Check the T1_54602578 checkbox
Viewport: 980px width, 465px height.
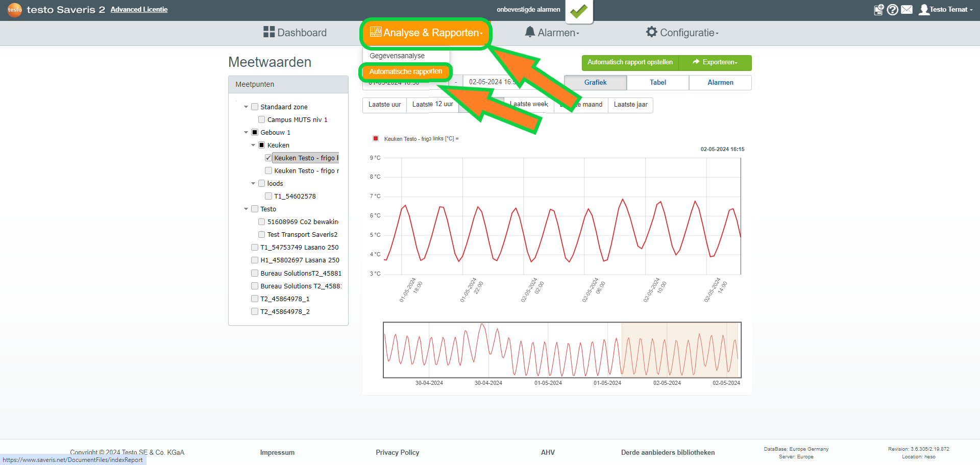coord(268,196)
